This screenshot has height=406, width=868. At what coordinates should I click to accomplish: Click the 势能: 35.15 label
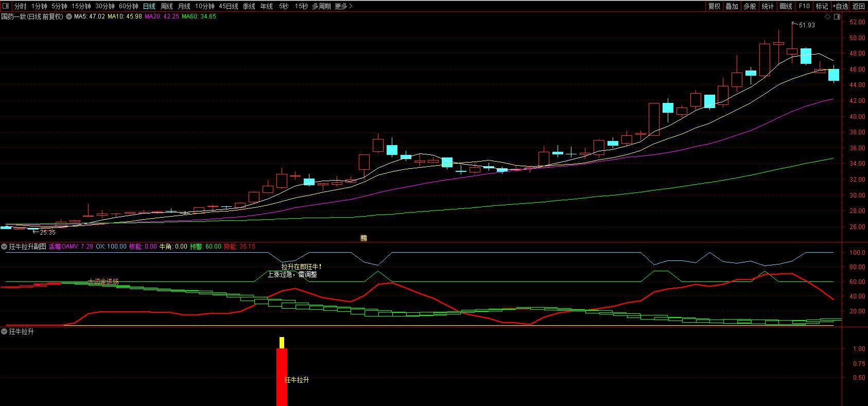click(239, 246)
